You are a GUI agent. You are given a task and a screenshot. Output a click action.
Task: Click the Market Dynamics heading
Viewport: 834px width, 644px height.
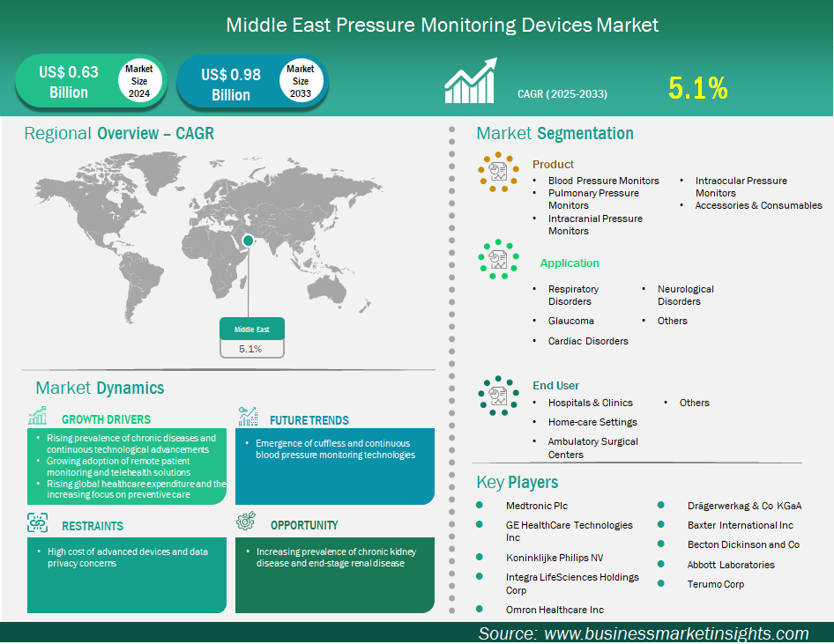click(x=100, y=388)
